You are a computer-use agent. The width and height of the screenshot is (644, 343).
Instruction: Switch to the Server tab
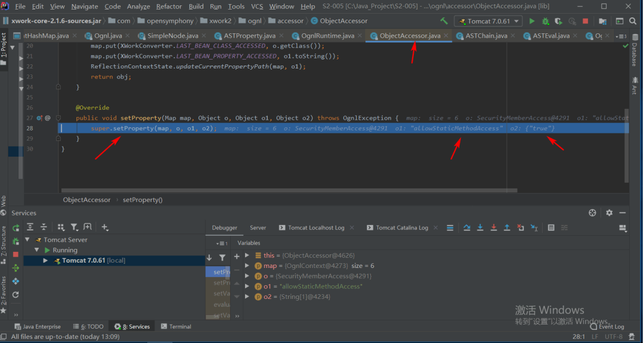[x=258, y=227]
